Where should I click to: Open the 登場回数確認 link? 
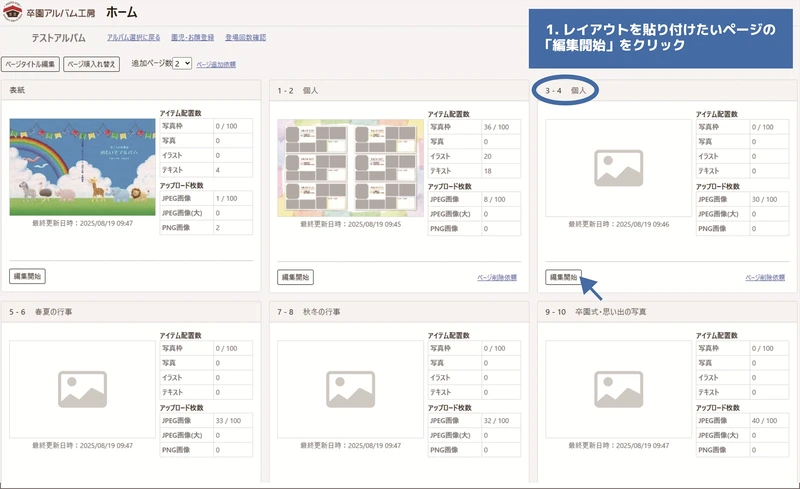pyautogui.click(x=246, y=37)
